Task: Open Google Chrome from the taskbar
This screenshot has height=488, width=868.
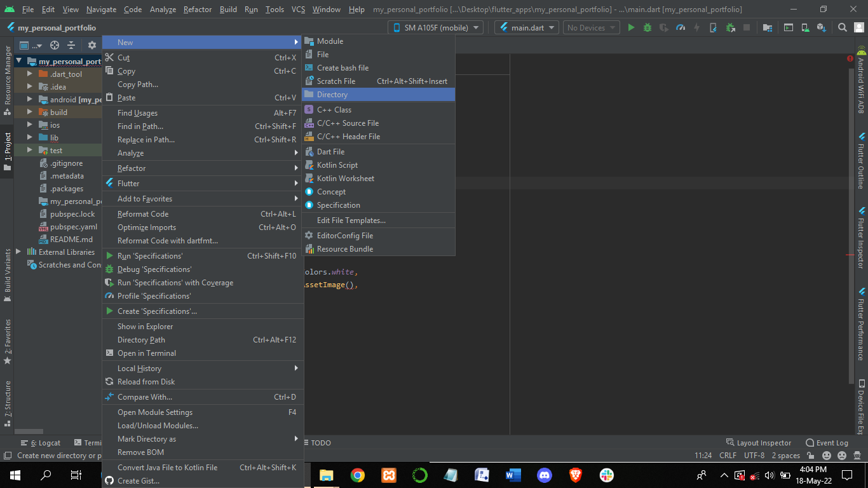Action: pyautogui.click(x=358, y=475)
